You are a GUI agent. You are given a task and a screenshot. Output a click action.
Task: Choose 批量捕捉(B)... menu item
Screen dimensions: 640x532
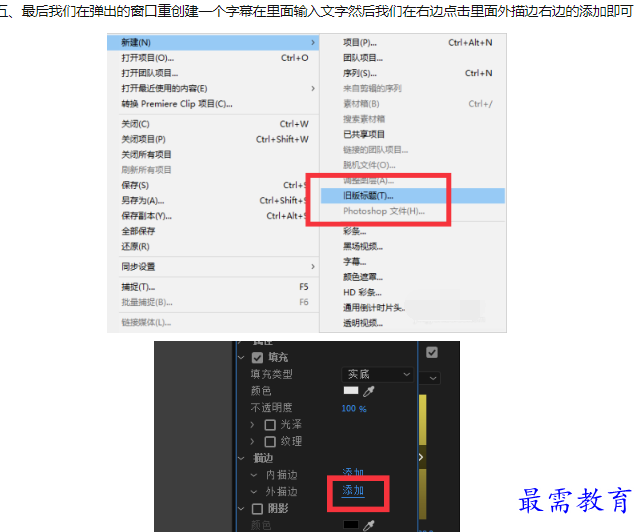point(213,303)
